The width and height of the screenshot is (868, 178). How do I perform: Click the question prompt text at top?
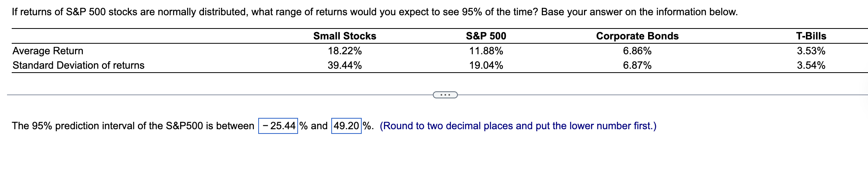(375, 12)
